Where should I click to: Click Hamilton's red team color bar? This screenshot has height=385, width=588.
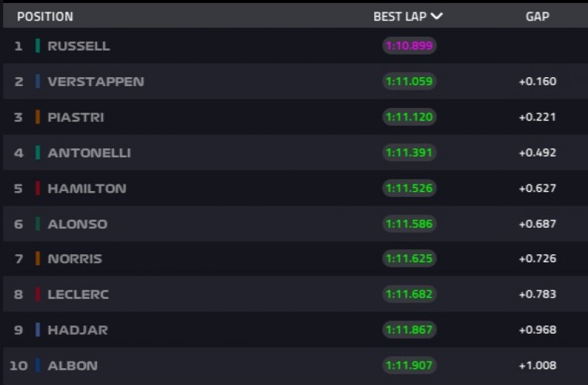37,188
